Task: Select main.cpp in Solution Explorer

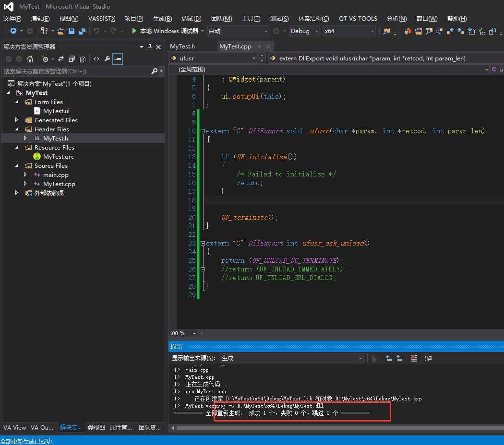Action: pyautogui.click(x=56, y=175)
